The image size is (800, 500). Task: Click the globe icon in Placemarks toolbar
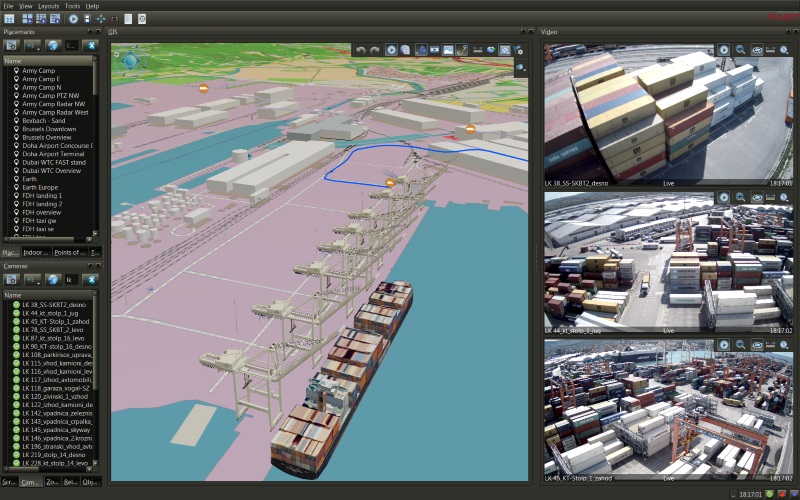53,45
